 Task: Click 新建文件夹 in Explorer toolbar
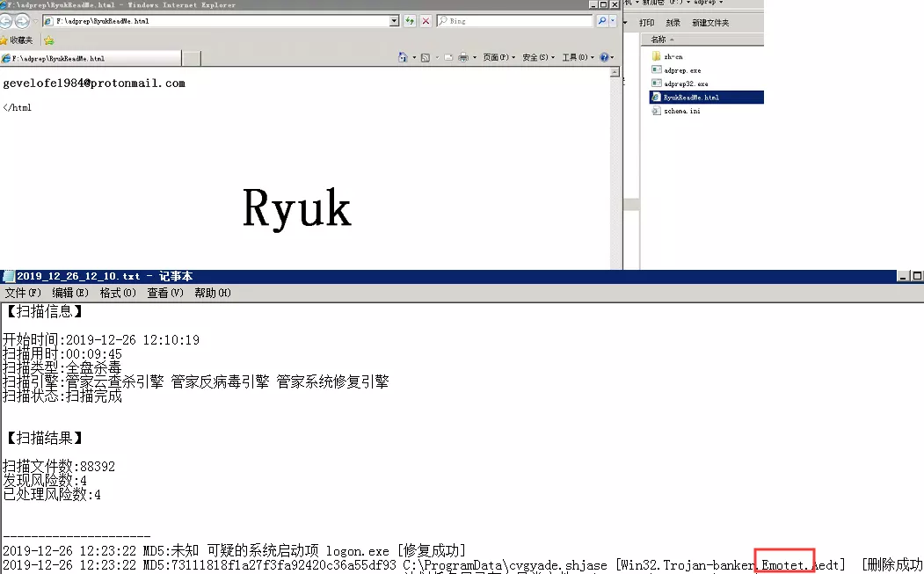[710, 23]
